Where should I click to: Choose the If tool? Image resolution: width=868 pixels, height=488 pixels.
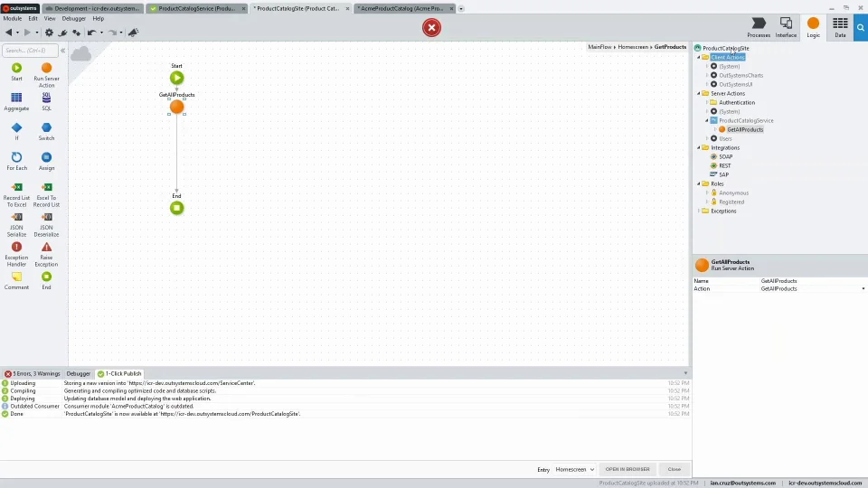point(16,132)
